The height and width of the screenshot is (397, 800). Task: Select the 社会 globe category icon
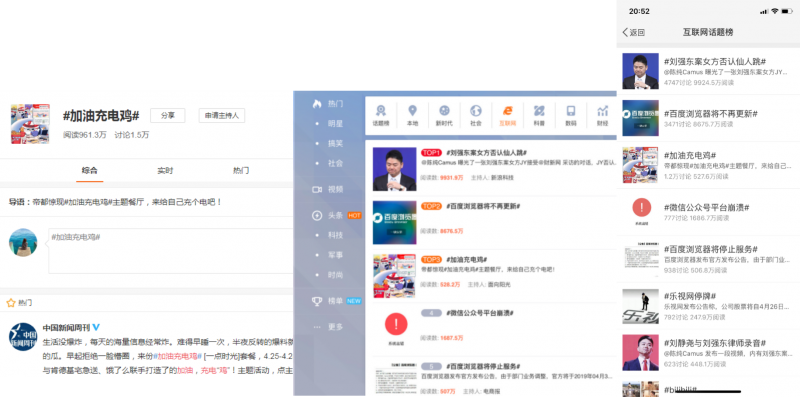click(476, 111)
